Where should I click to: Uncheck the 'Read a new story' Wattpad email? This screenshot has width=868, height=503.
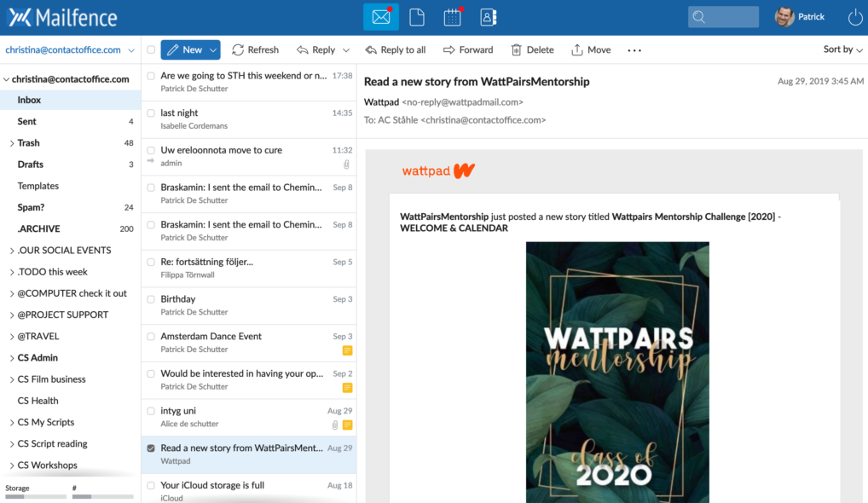pos(151,448)
